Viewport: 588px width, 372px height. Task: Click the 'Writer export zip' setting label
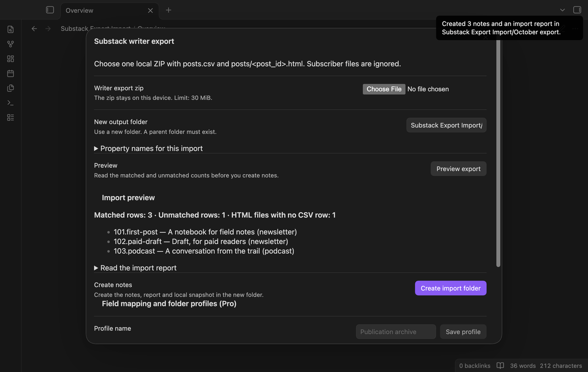[119, 88]
